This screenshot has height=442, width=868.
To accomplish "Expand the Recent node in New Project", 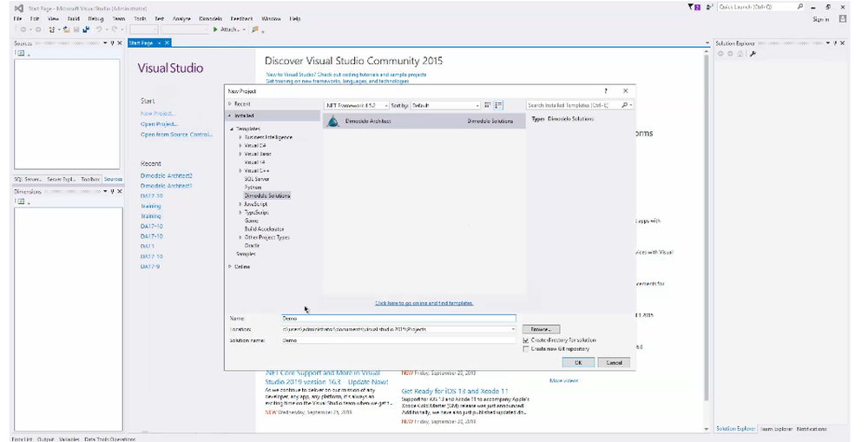I will pyautogui.click(x=230, y=103).
